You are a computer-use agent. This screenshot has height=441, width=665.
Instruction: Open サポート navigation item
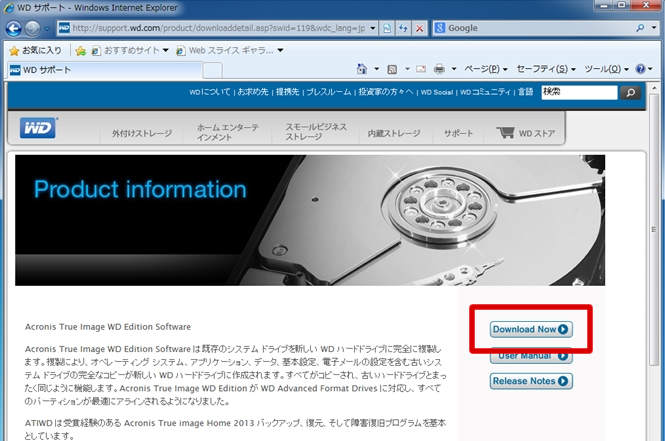(458, 133)
